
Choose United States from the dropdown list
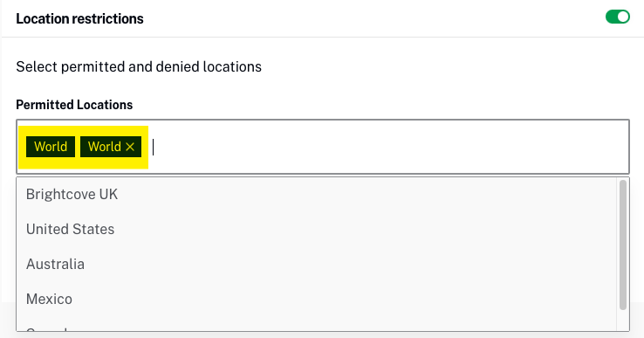[x=316, y=229]
